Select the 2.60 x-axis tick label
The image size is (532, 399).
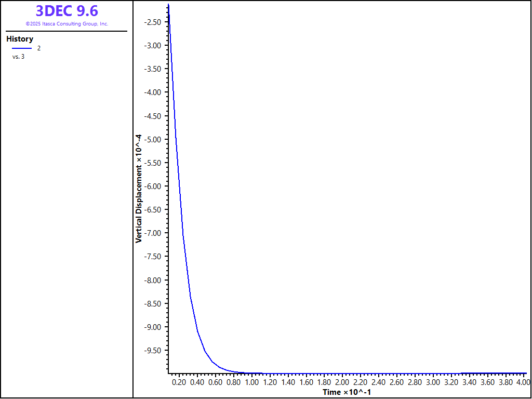396,382
